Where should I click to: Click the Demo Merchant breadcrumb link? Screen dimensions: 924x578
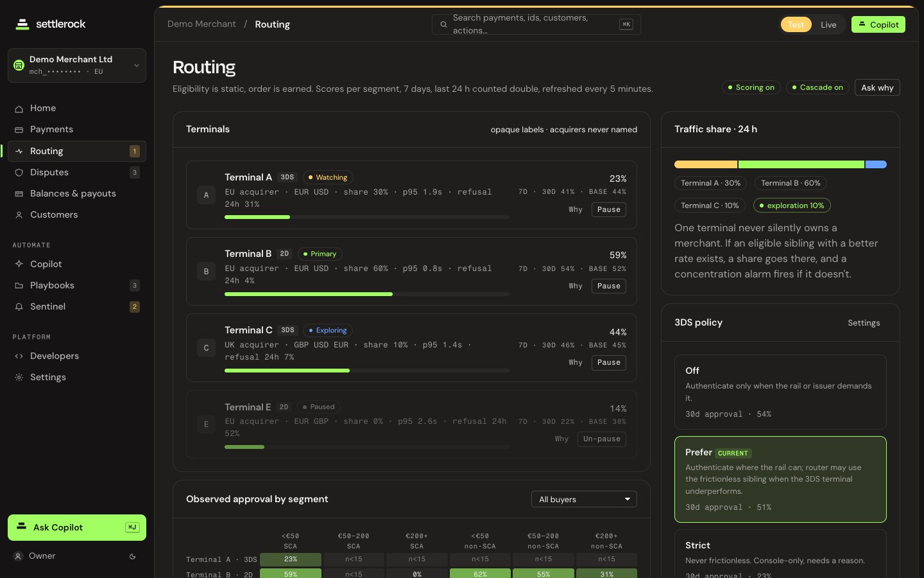pyautogui.click(x=201, y=24)
